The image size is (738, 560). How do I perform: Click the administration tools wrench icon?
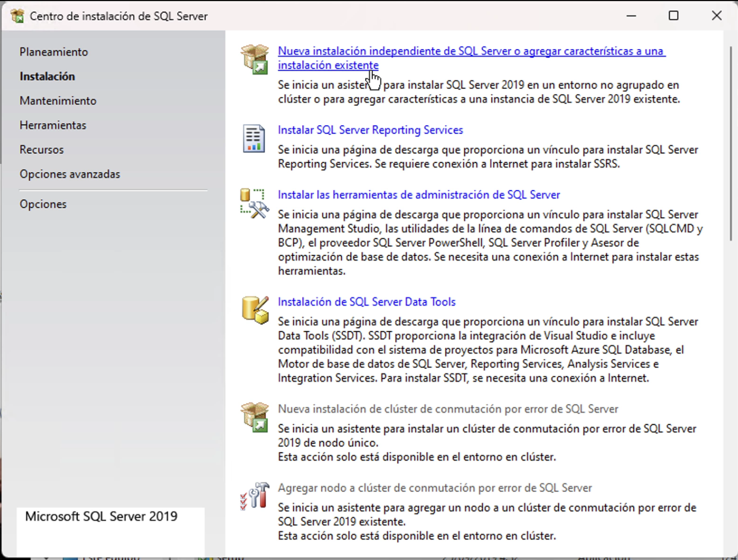[255, 203]
